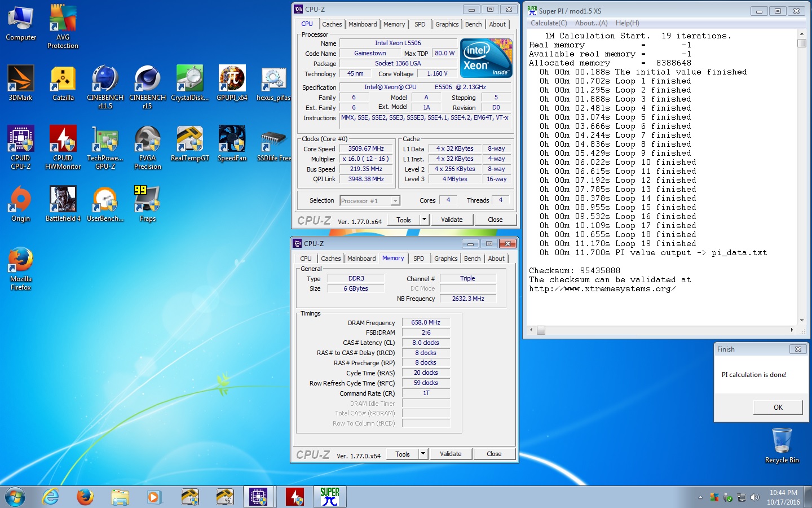Open hexus_pifast desktop shortcut
The image size is (812, 508).
(273, 83)
